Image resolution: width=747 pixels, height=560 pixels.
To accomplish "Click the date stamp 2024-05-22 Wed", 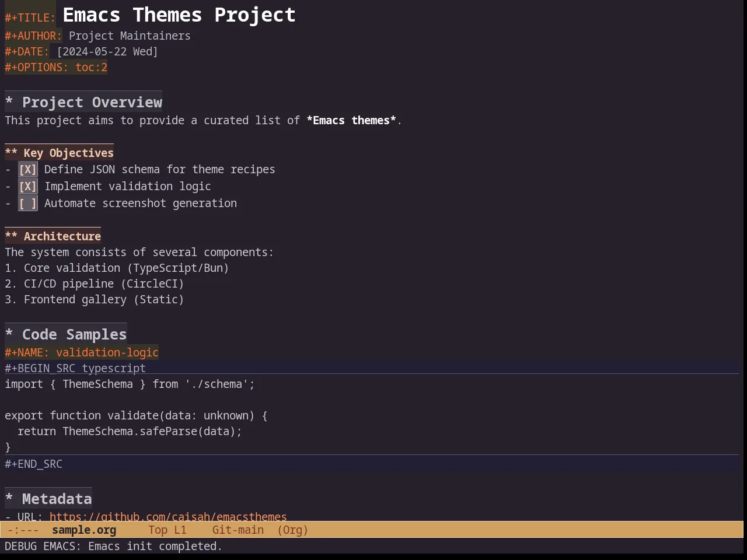I will coord(107,51).
